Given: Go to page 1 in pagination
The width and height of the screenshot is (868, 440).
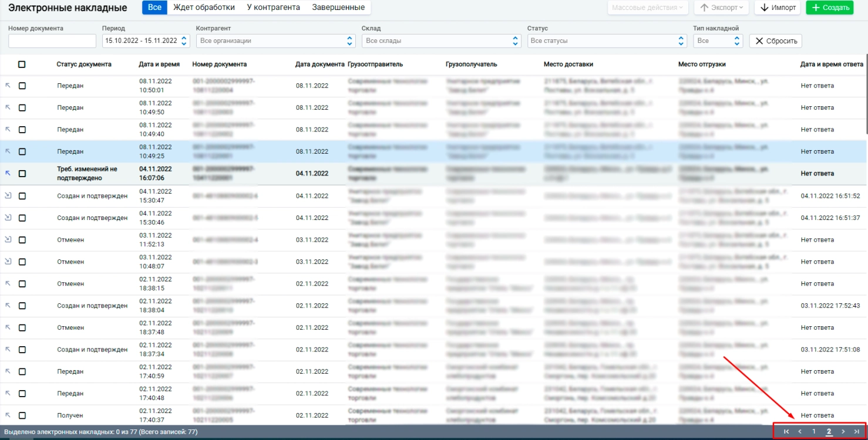Looking at the screenshot, I should coord(814,432).
